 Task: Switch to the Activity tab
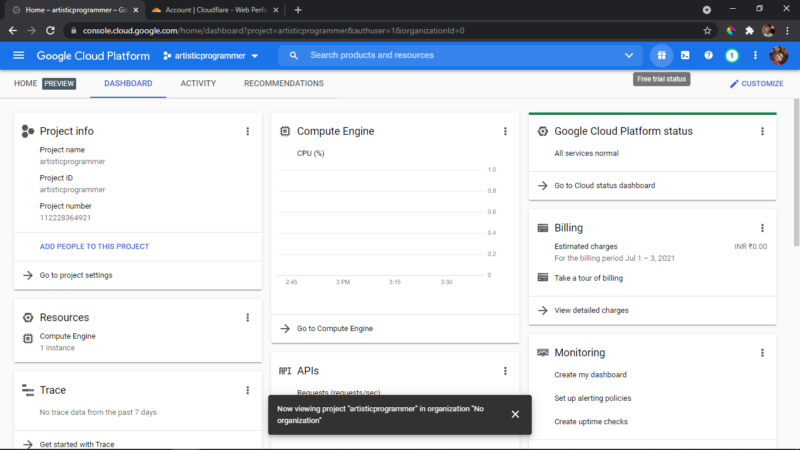point(198,83)
